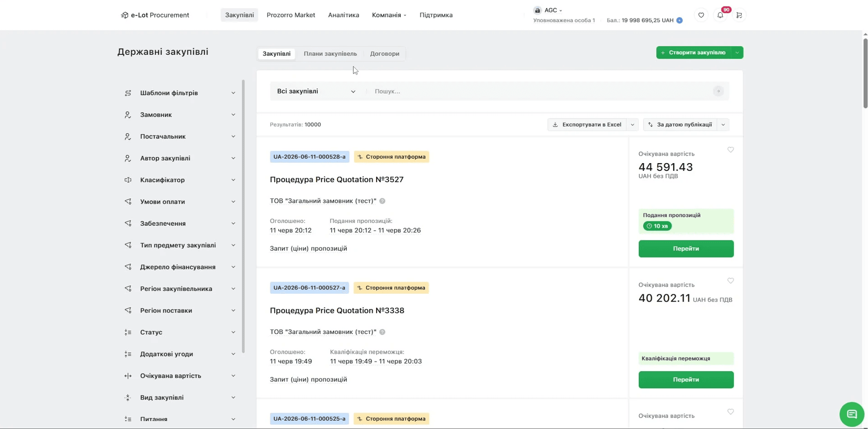
Task: Expand the Замовник filter section
Action: coord(233,115)
